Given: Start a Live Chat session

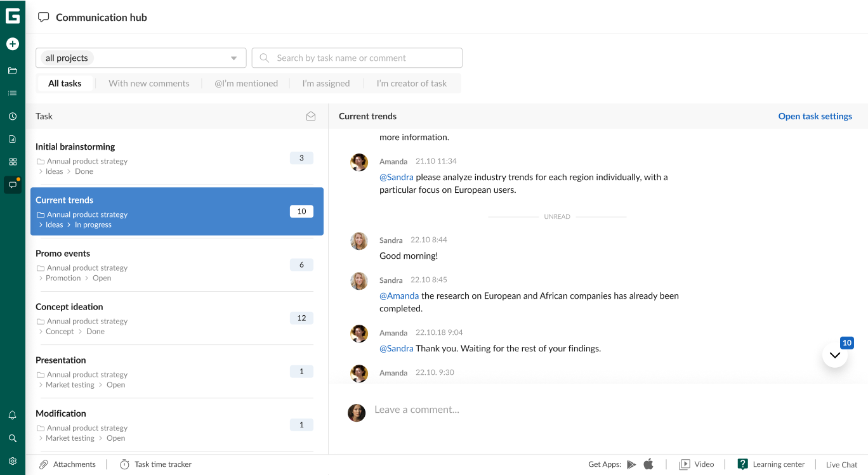Looking at the screenshot, I should (841, 464).
